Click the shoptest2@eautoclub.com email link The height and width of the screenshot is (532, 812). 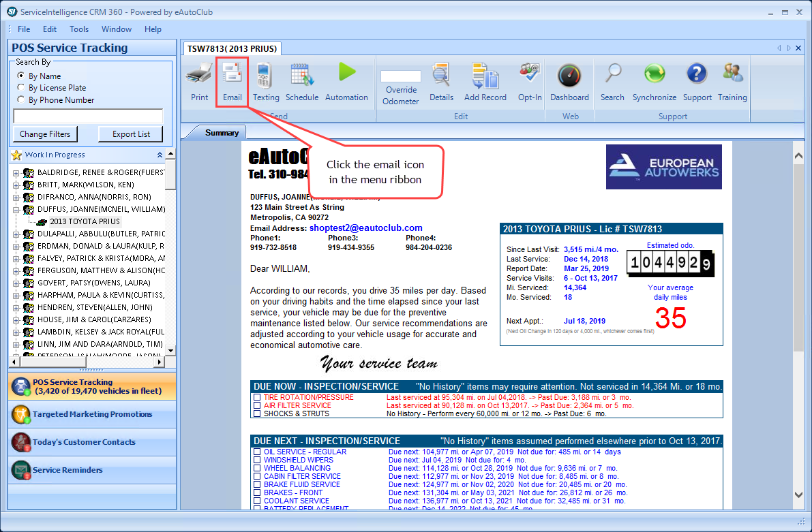click(x=365, y=228)
